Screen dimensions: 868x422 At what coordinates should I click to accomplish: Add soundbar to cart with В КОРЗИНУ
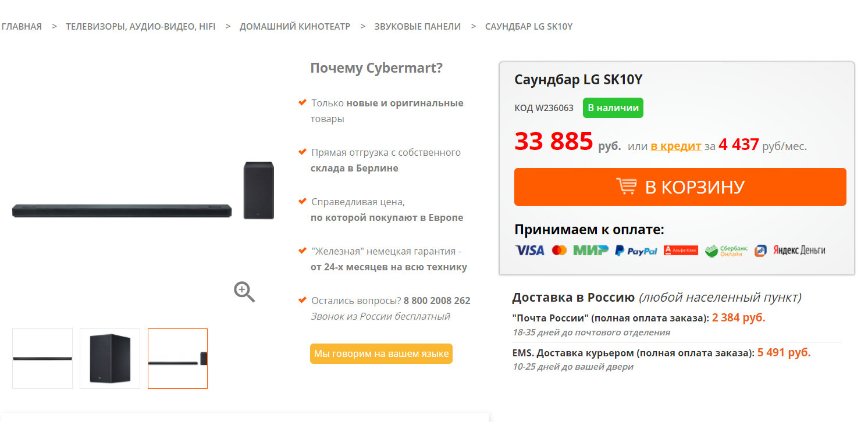(680, 187)
